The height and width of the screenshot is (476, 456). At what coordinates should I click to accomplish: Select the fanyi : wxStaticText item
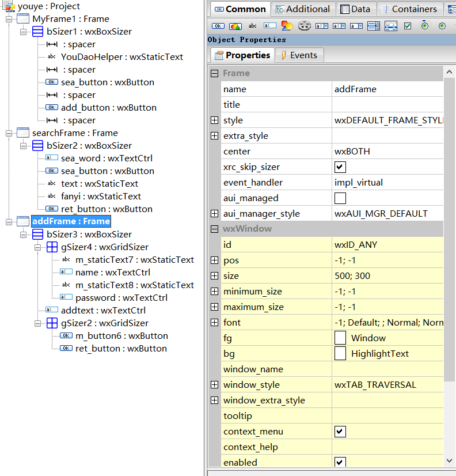point(101,197)
